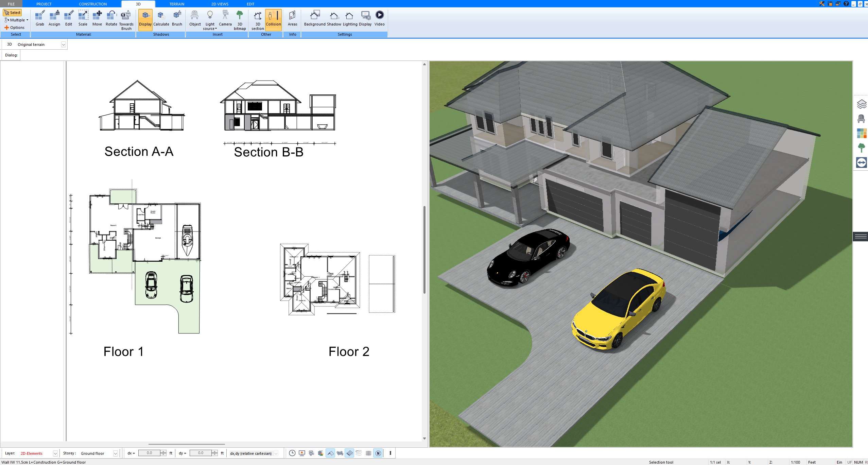Open Background settings
The width and height of the screenshot is (868, 465).
315,18
